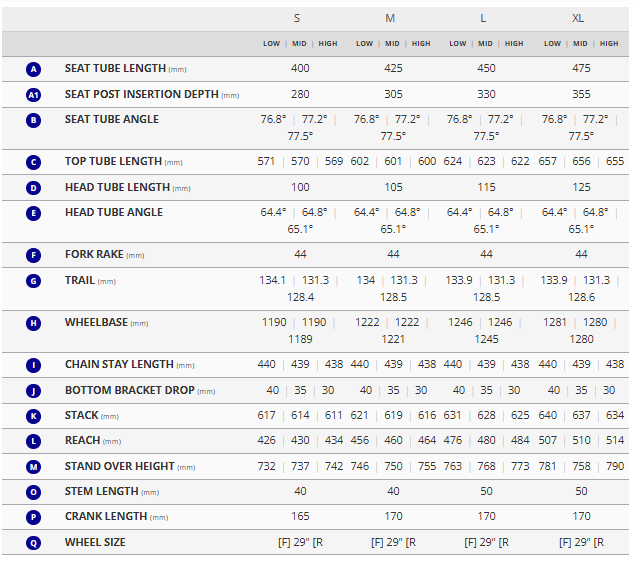
Task: Select the S size column header
Action: [x=297, y=19]
